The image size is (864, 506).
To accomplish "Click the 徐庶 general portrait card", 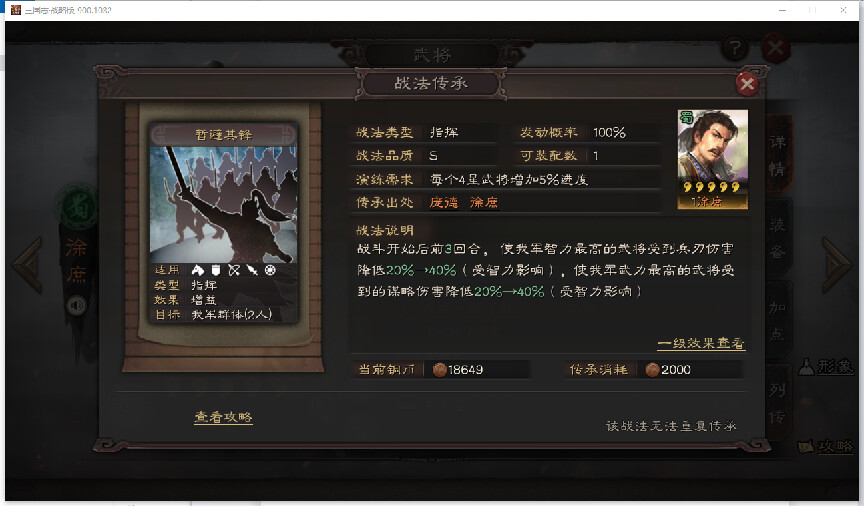I will pos(712,159).
